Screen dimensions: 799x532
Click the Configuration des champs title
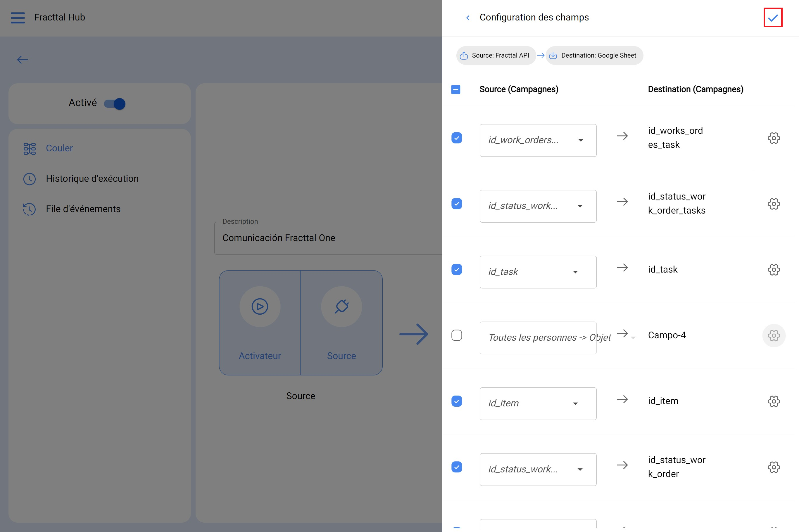(x=534, y=17)
